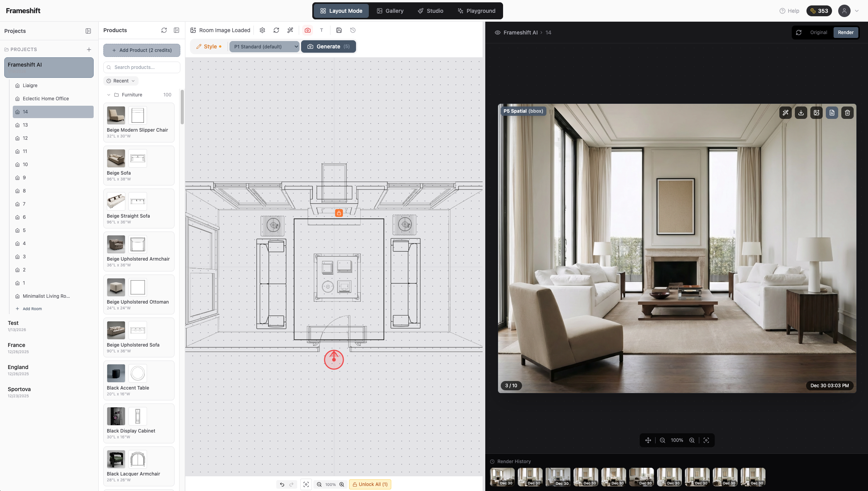This screenshot has width=868, height=491.
Task: Select the magic wand enhance tool on the render
Action: pos(786,113)
